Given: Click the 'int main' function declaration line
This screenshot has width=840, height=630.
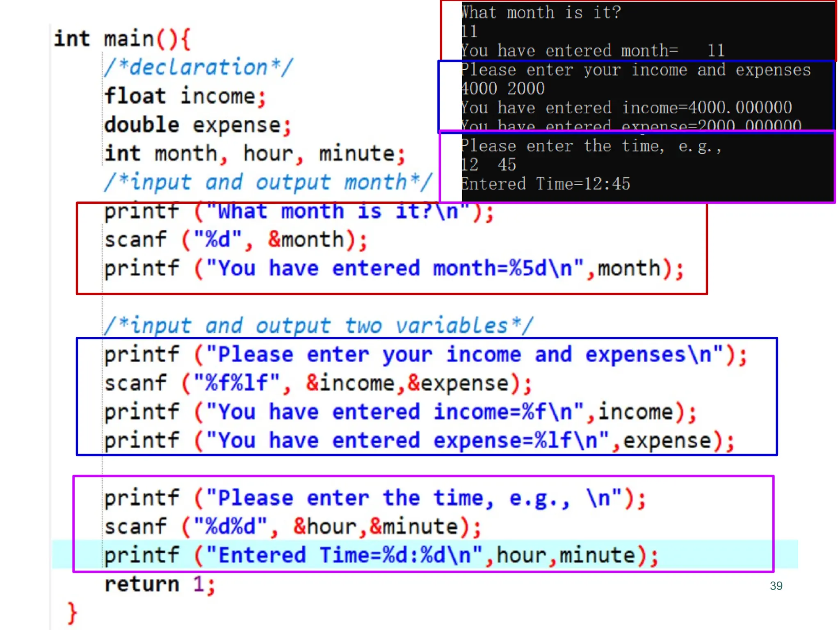Looking at the screenshot, I should tap(122, 39).
